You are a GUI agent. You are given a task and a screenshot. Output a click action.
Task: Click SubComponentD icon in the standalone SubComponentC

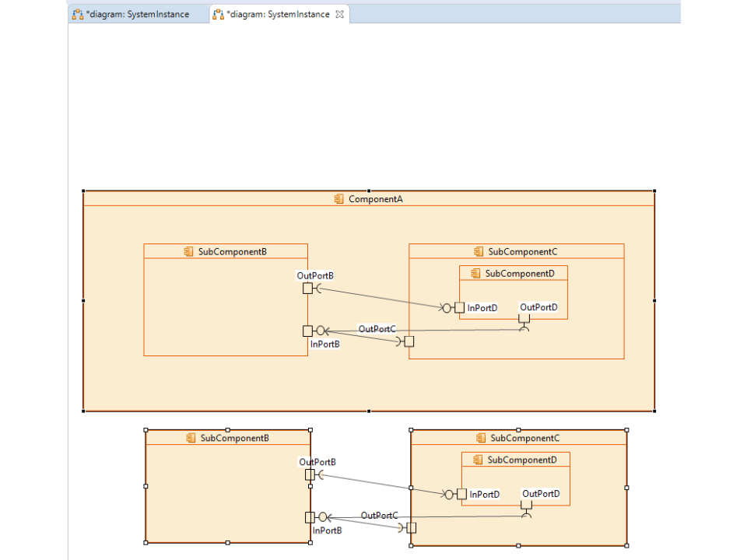[x=478, y=460]
